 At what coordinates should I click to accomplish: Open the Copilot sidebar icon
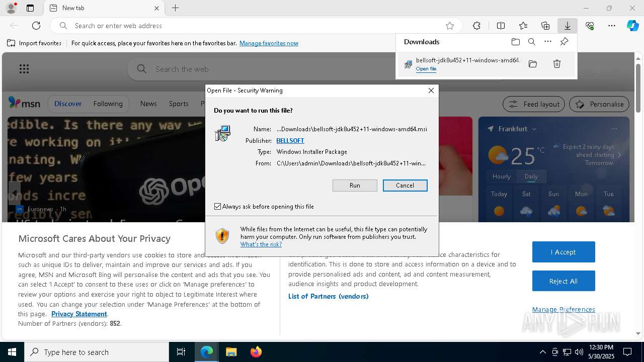[633, 26]
